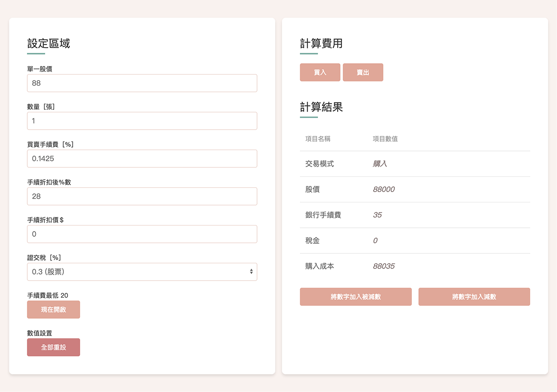Click the 交易模式 value 購入

point(380,164)
